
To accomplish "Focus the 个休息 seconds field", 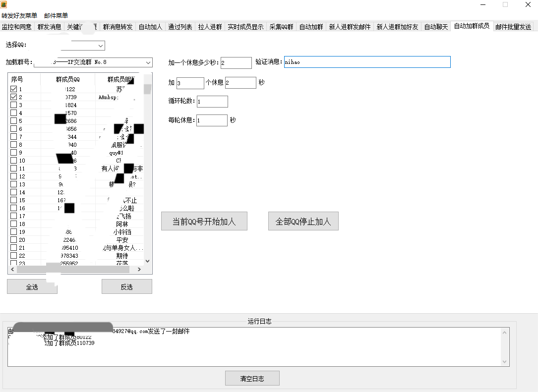I will (240, 83).
